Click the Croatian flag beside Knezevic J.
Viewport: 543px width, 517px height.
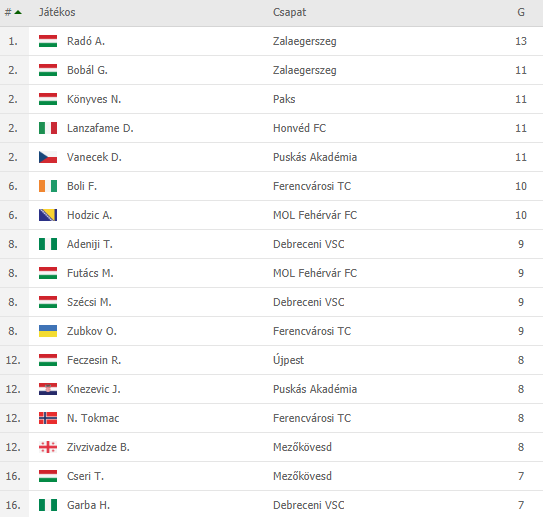coord(48,389)
